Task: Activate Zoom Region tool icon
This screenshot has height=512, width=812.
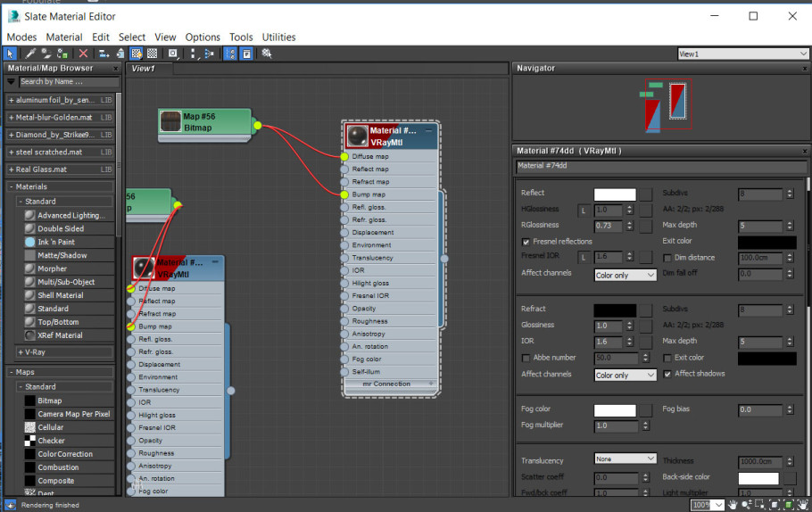Action: [x=760, y=505]
